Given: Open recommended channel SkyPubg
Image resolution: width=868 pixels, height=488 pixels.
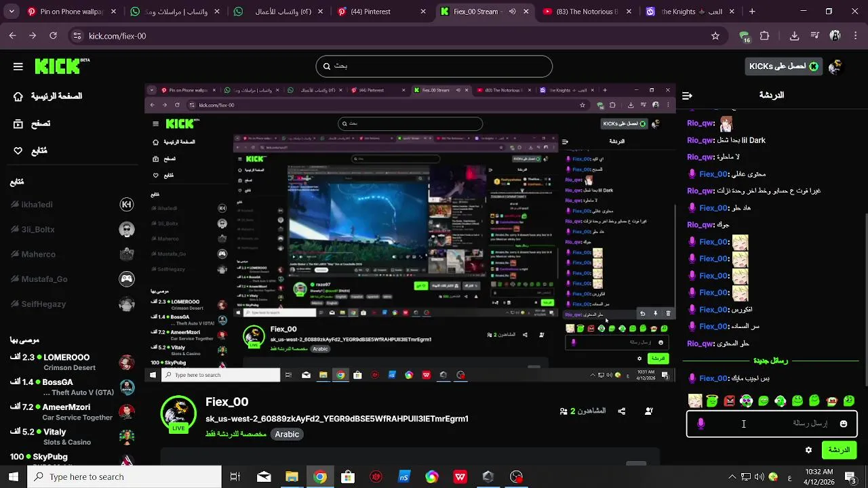Looking at the screenshot, I should point(72,460).
